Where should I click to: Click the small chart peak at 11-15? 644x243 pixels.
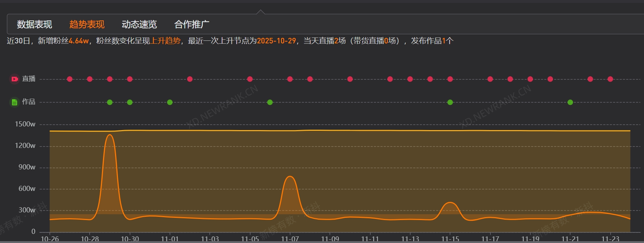pos(450,203)
